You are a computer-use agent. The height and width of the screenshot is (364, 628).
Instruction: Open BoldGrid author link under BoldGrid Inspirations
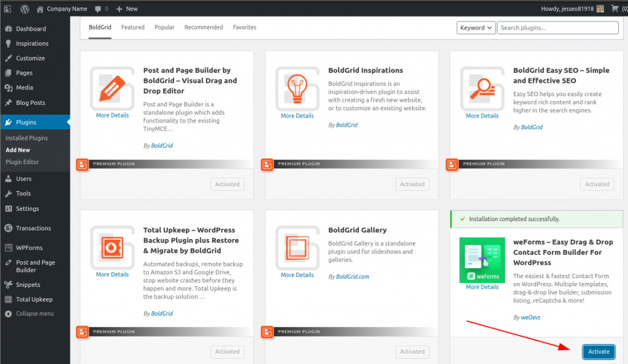coord(347,125)
